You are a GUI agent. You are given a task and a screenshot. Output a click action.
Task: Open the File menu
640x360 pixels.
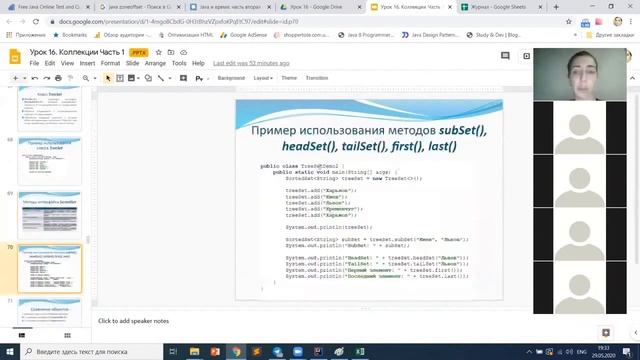[x=34, y=63]
